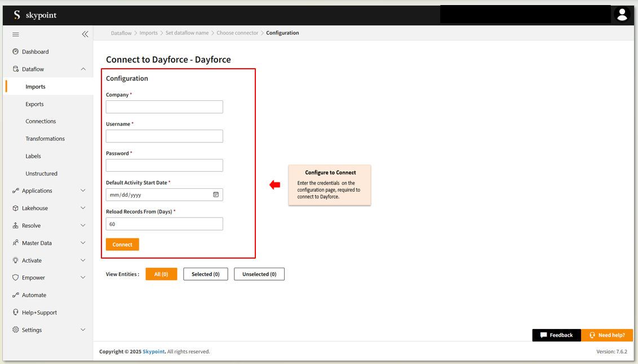Open Help+Support in the sidebar
Screen dimensions: 638x364
[x=39, y=313]
